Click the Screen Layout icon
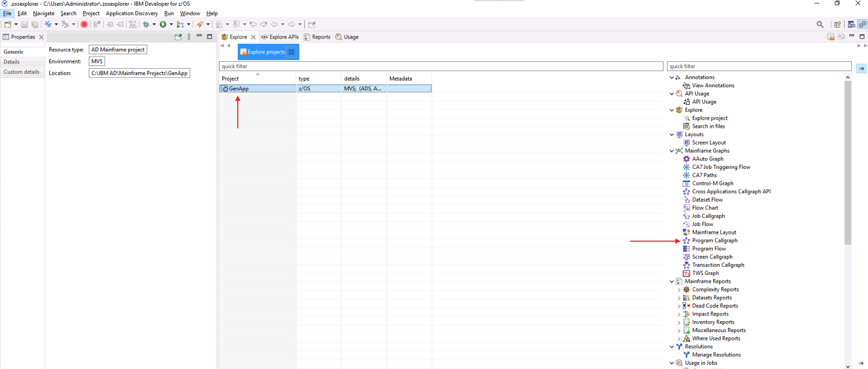 tap(686, 142)
